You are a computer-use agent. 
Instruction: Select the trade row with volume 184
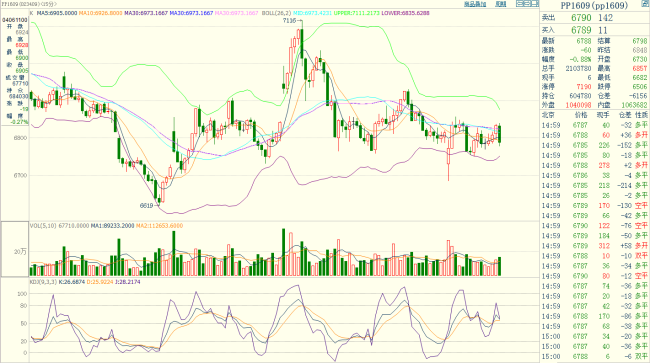point(594,236)
